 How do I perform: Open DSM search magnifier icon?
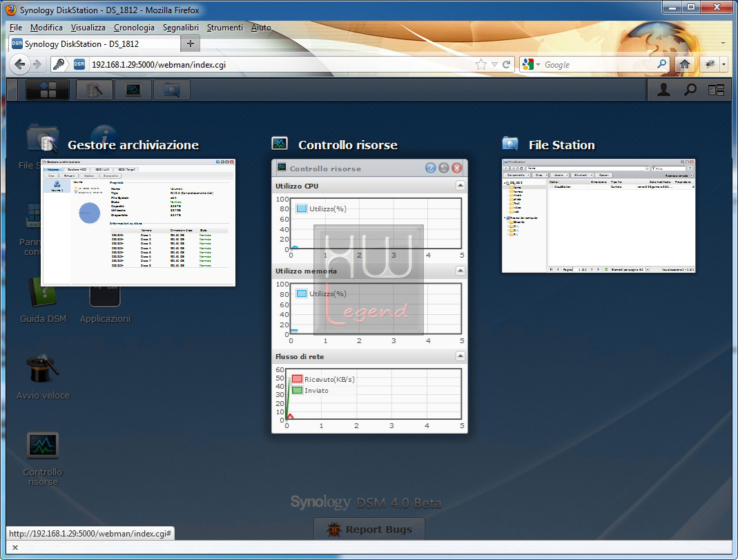[x=690, y=89]
